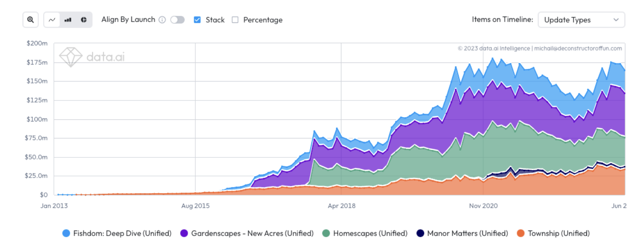This screenshot has height=246, width=644.
Task: Click the Apr 2018 date label
Action: (341, 206)
